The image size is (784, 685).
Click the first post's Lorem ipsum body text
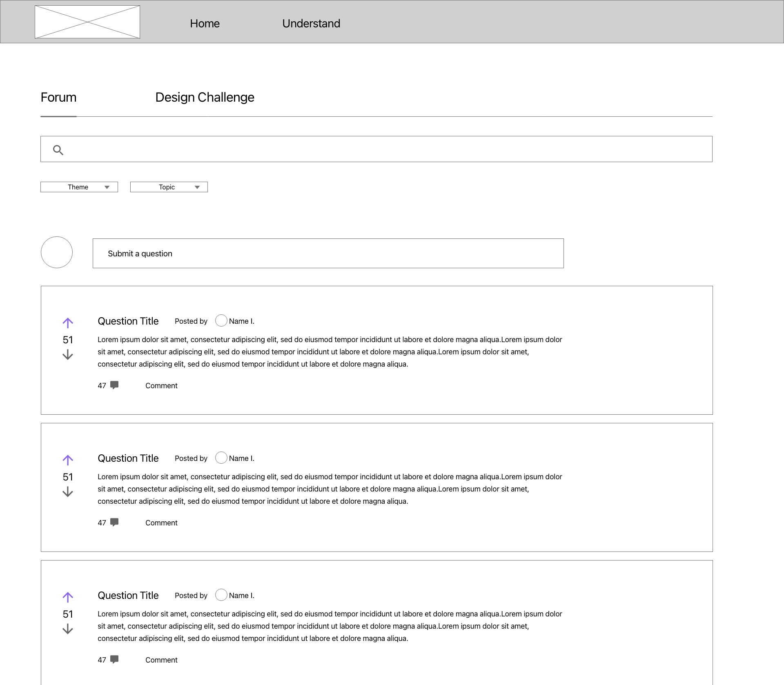point(330,352)
